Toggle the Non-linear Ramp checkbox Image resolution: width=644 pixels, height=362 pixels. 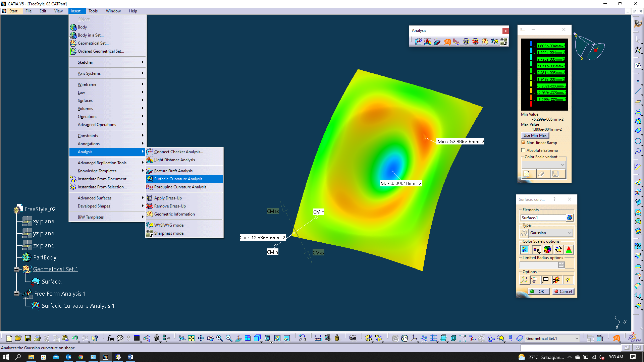(523, 143)
